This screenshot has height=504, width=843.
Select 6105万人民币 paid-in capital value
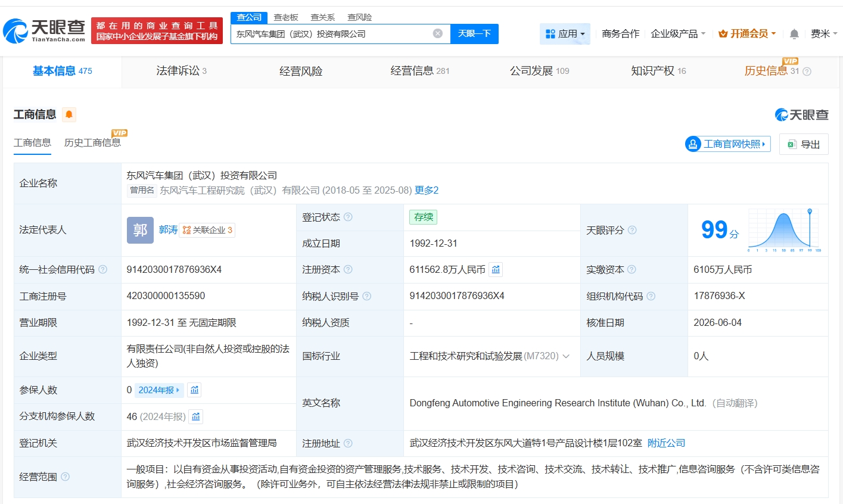[x=723, y=270]
